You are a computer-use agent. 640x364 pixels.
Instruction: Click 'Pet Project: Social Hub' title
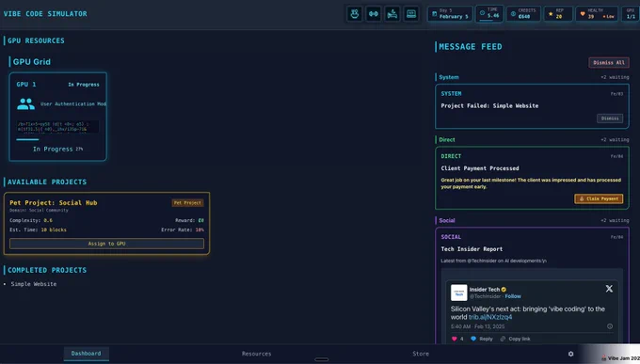point(54,203)
